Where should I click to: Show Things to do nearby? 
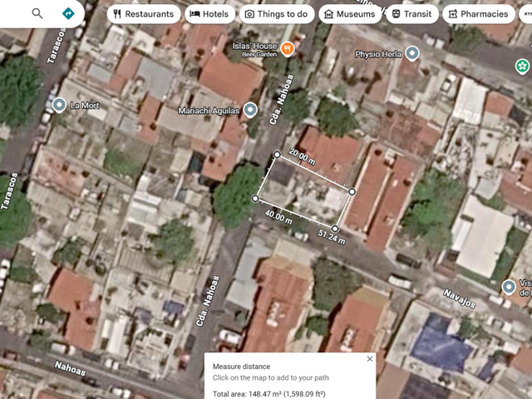pos(277,14)
